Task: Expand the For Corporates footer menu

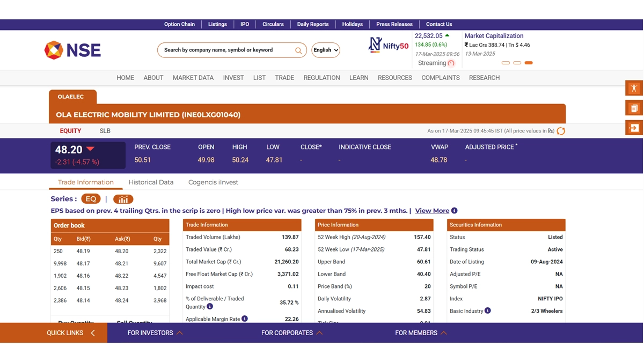Action: coord(291,333)
